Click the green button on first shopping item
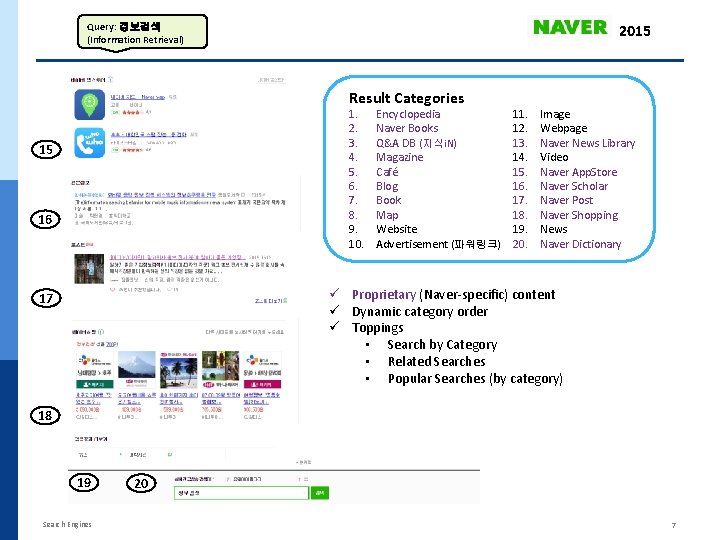 click(95, 384)
